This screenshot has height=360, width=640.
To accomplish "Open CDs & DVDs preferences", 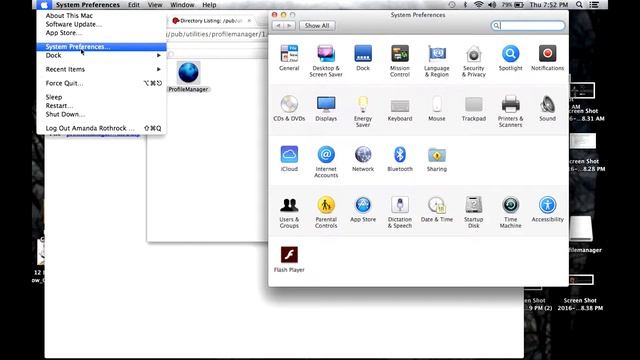I will (289, 108).
